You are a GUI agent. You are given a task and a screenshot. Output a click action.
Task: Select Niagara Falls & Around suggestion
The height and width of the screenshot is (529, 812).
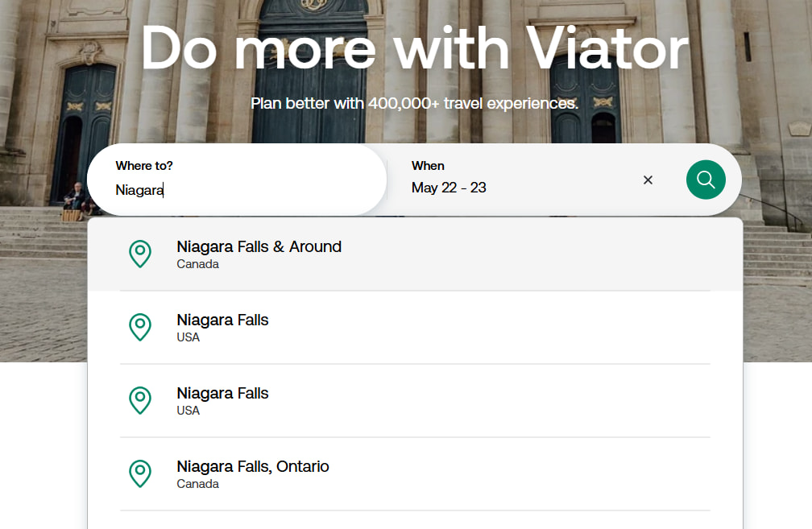click(415, 254)
